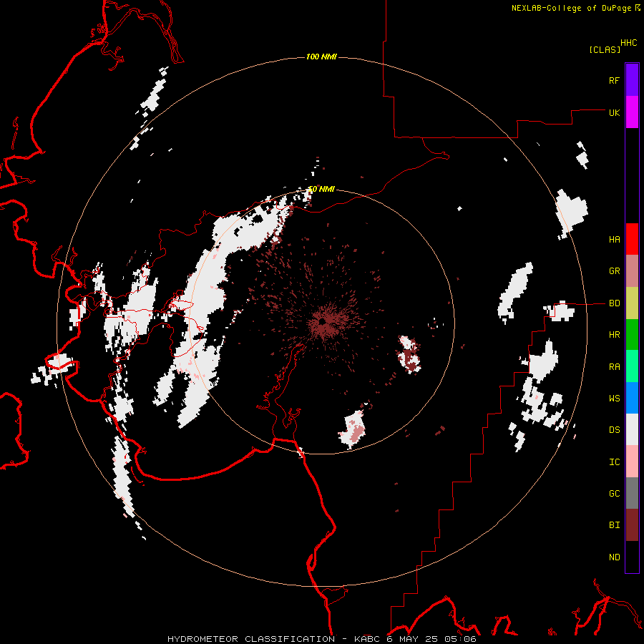Click the black ND legend swatch
This screenshot has height=644, width=644.
632,557
